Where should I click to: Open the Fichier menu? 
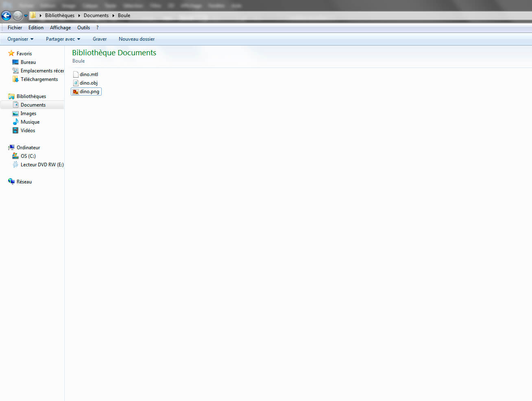click(15, 28)
